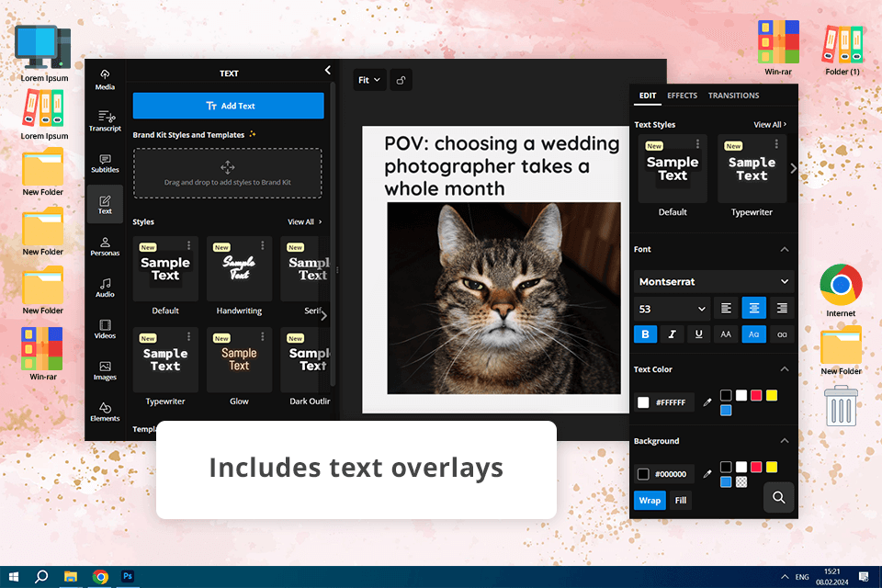Open the font size 53 dropdown
882x588 pixels.
(x=673, y=309)
